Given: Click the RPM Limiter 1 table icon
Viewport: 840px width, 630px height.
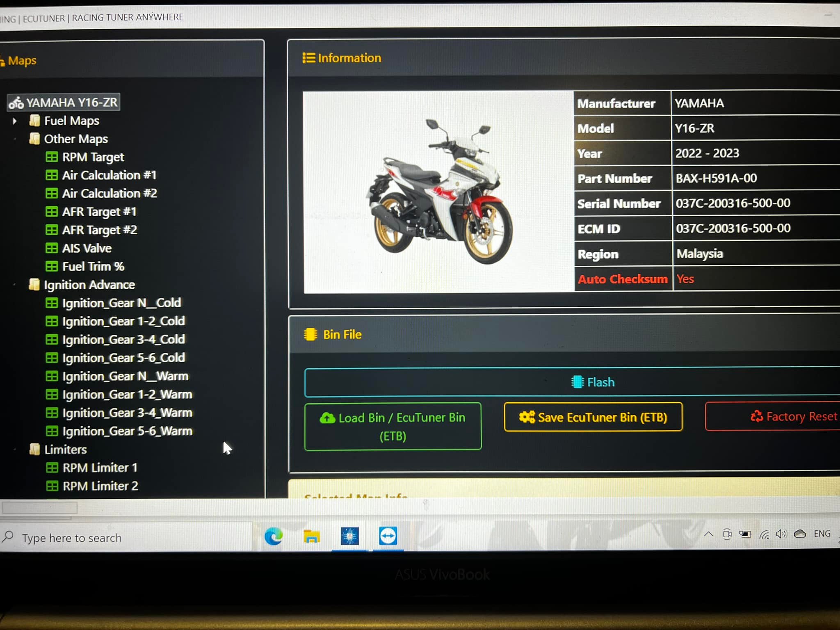Looking at the screenshot, I should coord(52,468).
